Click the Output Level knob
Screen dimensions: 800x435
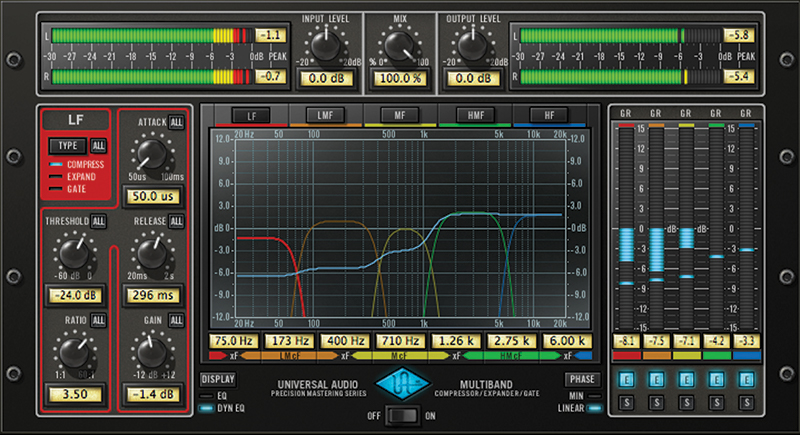pyautogui.click(x=471, y=44)
